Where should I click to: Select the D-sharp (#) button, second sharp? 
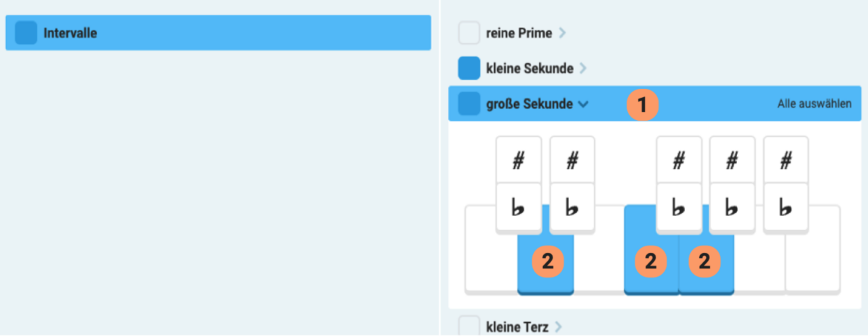tap(572, 160)
